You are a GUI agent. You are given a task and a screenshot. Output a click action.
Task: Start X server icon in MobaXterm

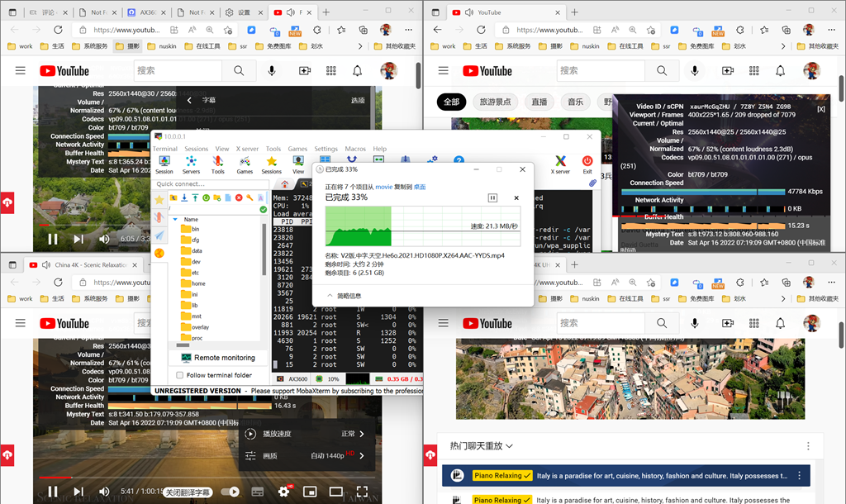pyautogui.click(x=560, y=164)
